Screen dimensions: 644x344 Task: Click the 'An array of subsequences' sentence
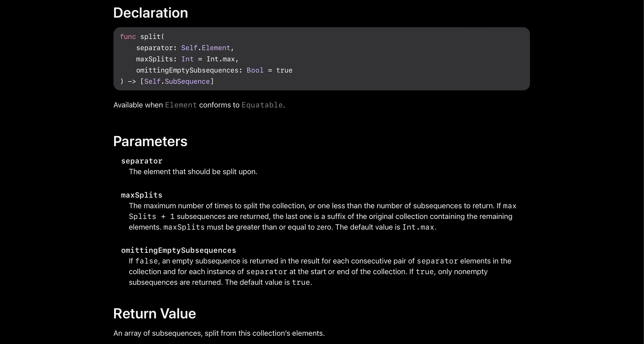coord(219,333)
